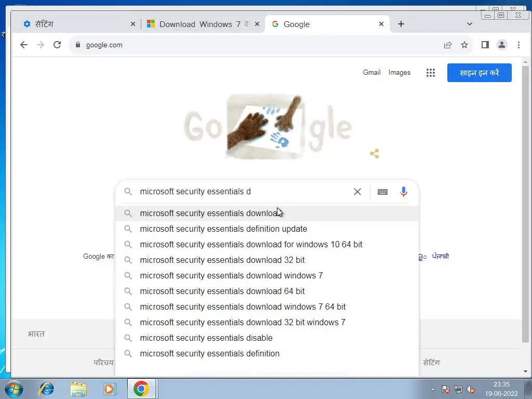Open the side panel icon
Image resolution: width=532 pixels, height=399 pixels.
pyautogui.click(x=485, y=45)
